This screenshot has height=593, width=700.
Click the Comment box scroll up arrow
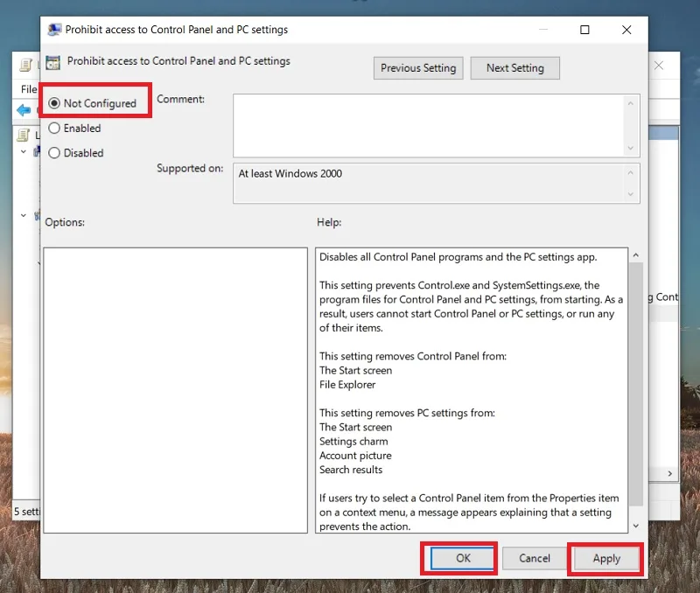point(630,103)
